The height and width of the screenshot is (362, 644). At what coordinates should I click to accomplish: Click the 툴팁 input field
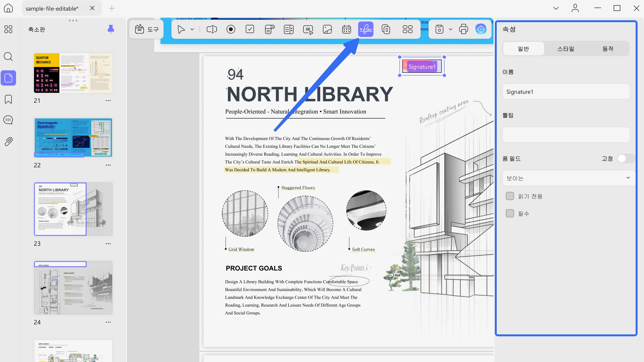566,135
